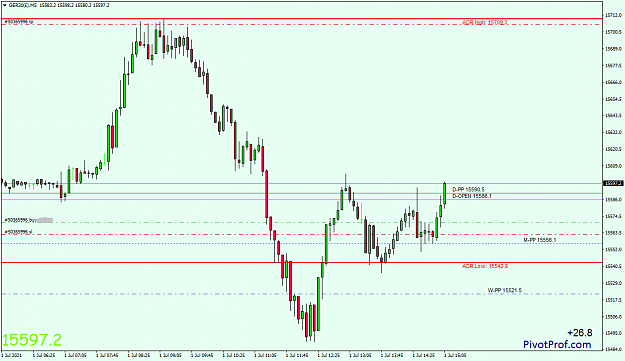Viewport: 625px width, 361px height.
Task: Click the W-PP 15521.5 pivot label
Action: point(505,290)
